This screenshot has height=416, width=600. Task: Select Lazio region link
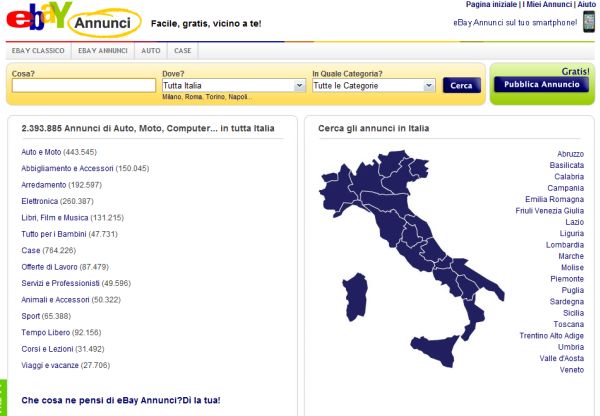[574, 222]
